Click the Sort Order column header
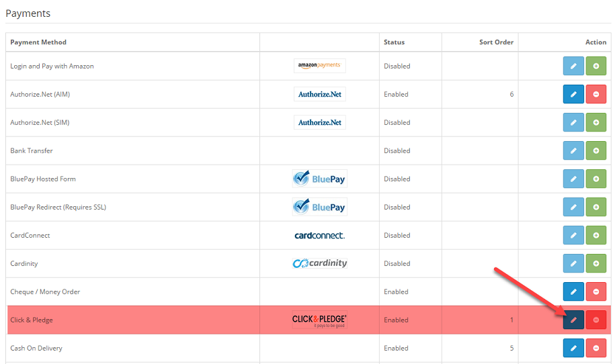This screenshot has height=364, width=613. (497, 42)
